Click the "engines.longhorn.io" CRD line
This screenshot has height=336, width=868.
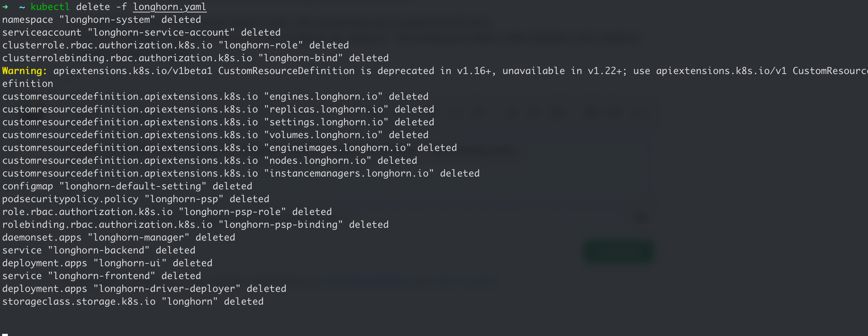[x=215, y=96]
